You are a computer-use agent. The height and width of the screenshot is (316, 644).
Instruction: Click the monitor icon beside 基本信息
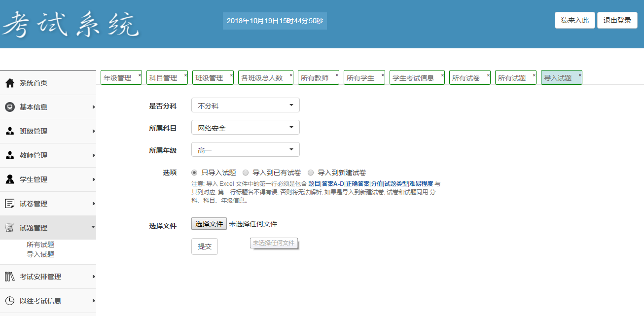(x=10, y=107)
